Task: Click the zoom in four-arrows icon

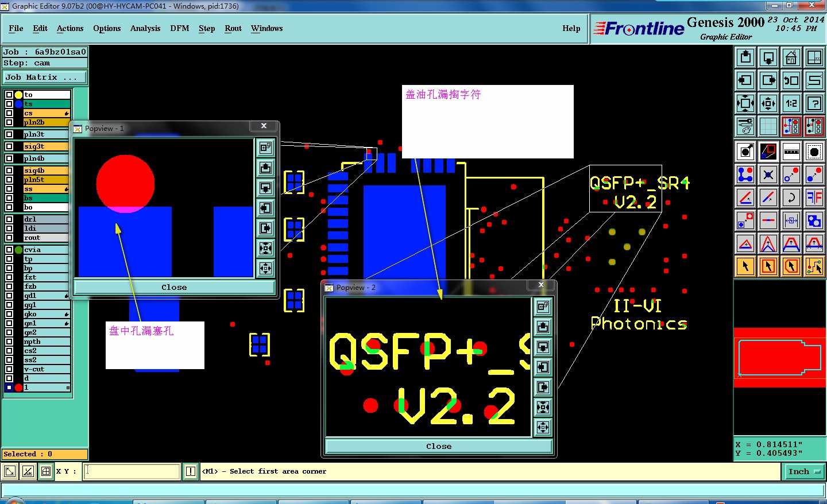Action: point(745,103)
